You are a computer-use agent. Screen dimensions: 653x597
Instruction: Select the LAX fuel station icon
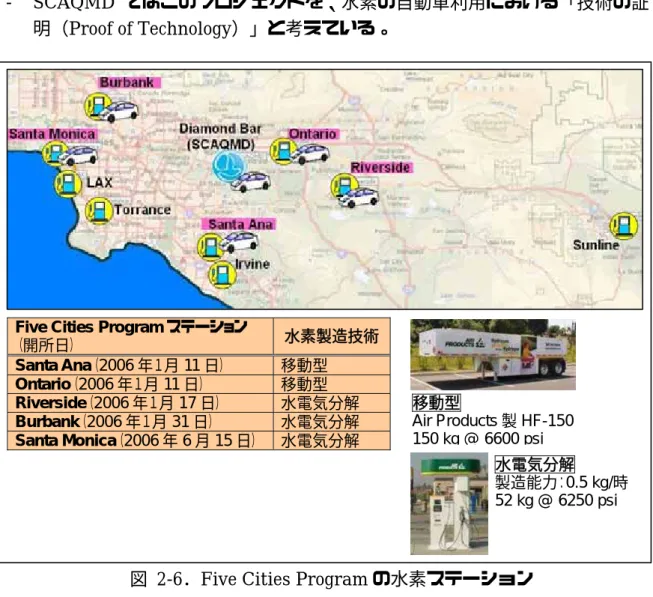pos(68,184)
